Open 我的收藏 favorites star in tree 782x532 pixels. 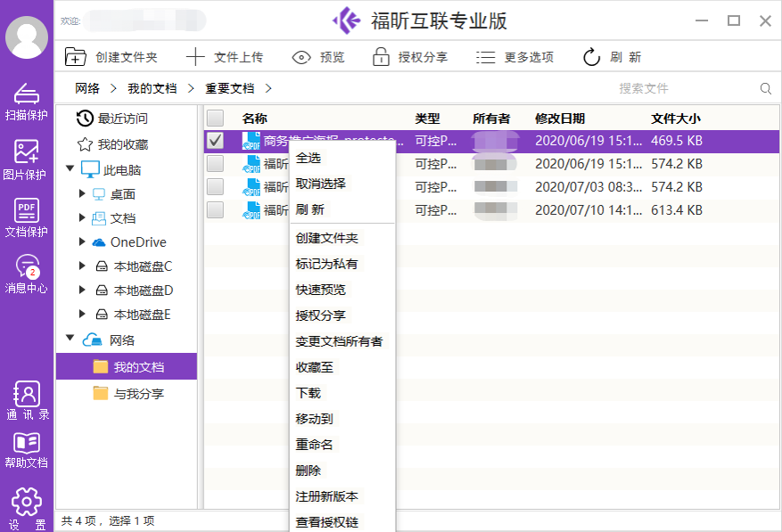click(x=112, y=144)
